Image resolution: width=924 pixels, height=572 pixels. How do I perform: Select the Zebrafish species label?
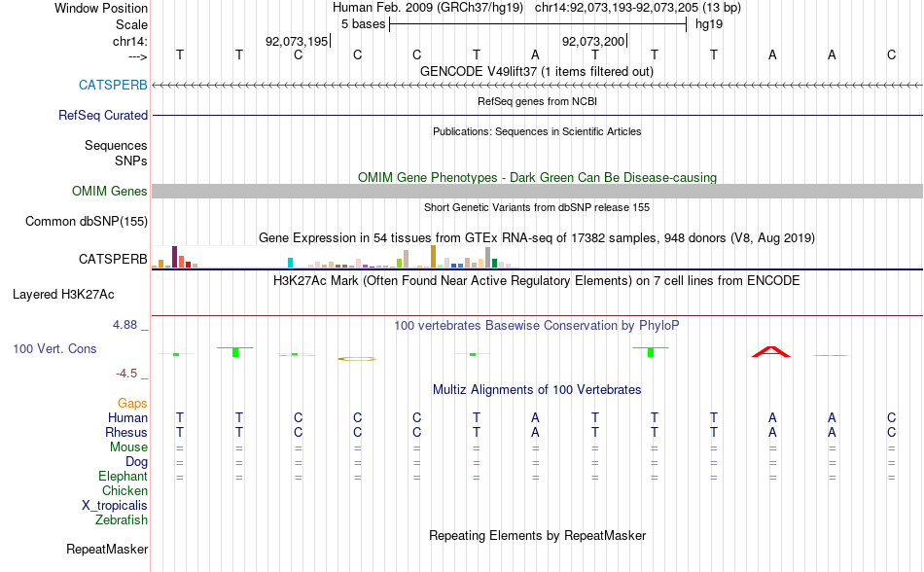point(122,520)
